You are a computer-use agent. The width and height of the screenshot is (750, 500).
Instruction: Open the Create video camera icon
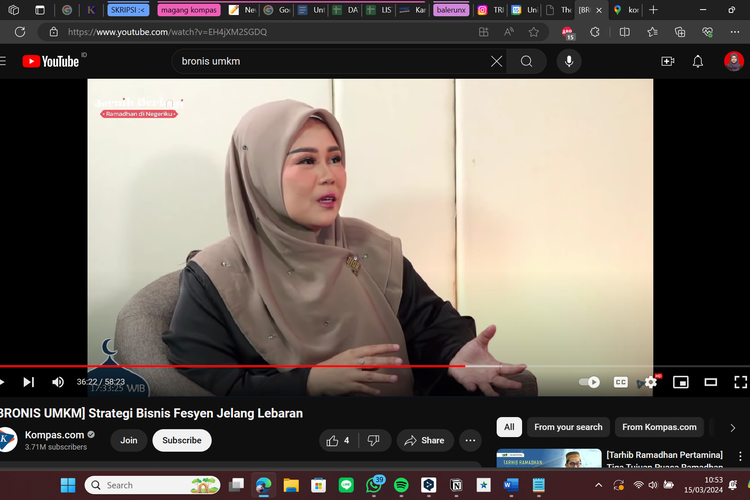coord(667,61)
